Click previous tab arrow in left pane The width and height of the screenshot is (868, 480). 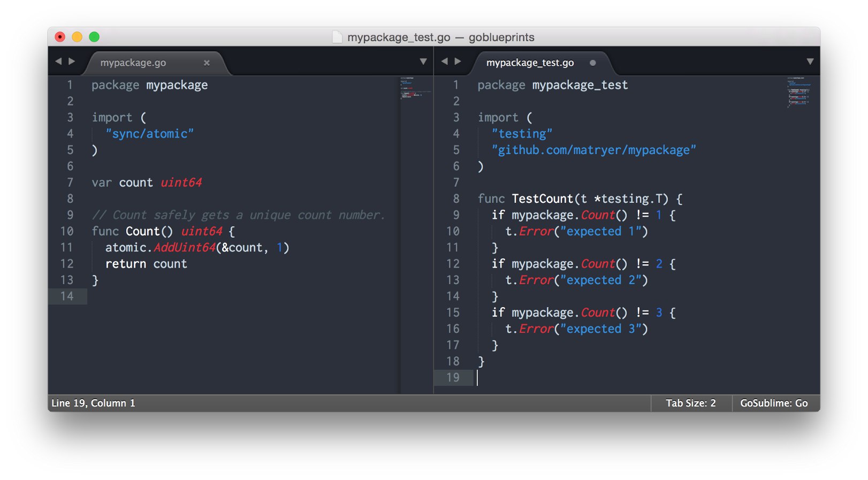(58, 62)
